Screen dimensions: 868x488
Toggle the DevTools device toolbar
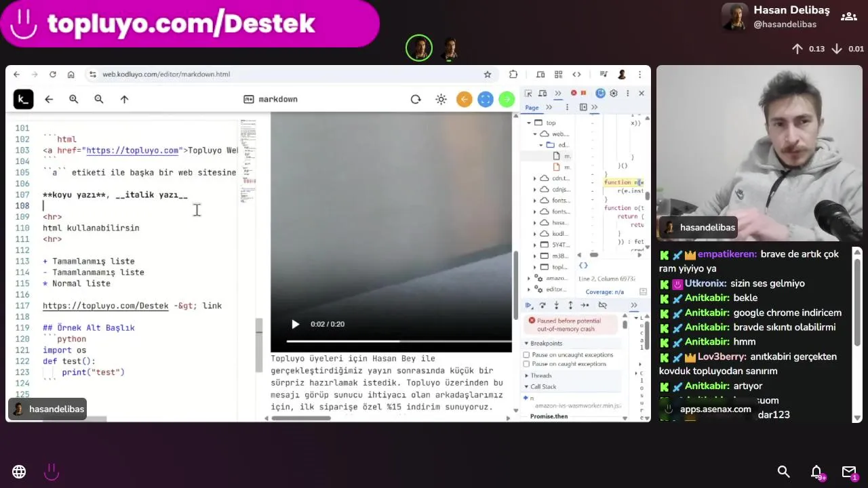coord(542,94)
